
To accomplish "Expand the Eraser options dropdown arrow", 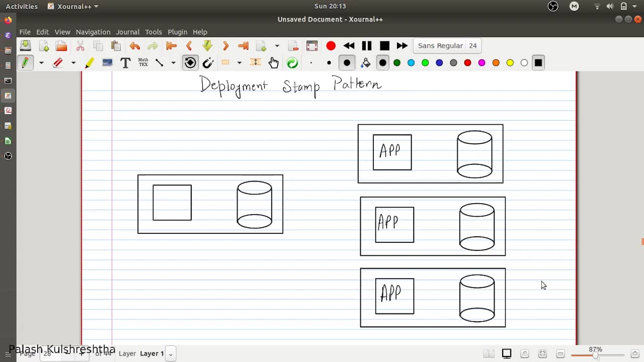I will click(73, 63).
